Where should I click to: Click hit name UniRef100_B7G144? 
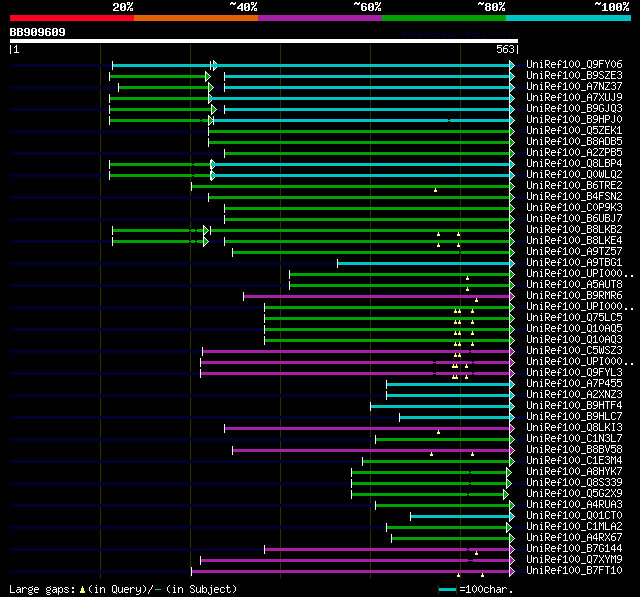click(574, 549)
